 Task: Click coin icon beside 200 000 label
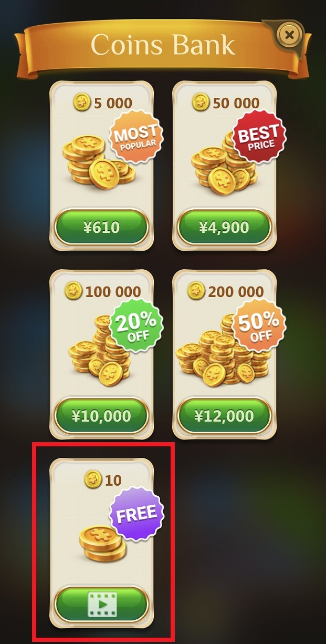coord(196,291)
